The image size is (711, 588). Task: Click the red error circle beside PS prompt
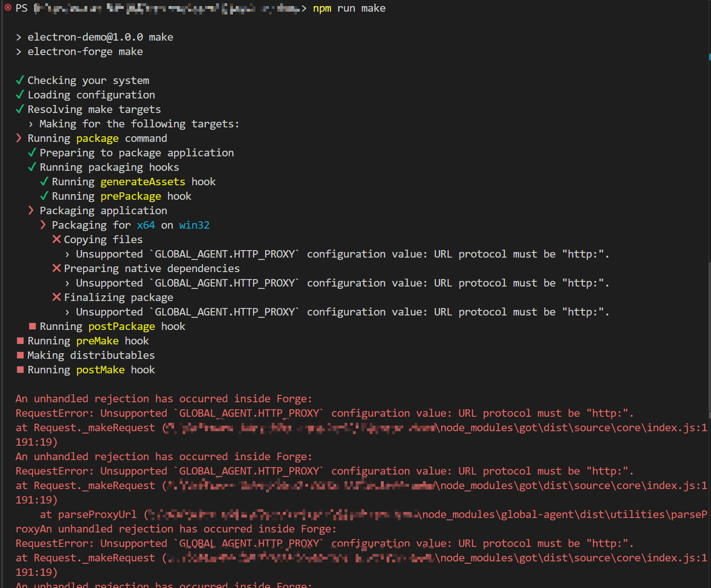pos(7,8)
